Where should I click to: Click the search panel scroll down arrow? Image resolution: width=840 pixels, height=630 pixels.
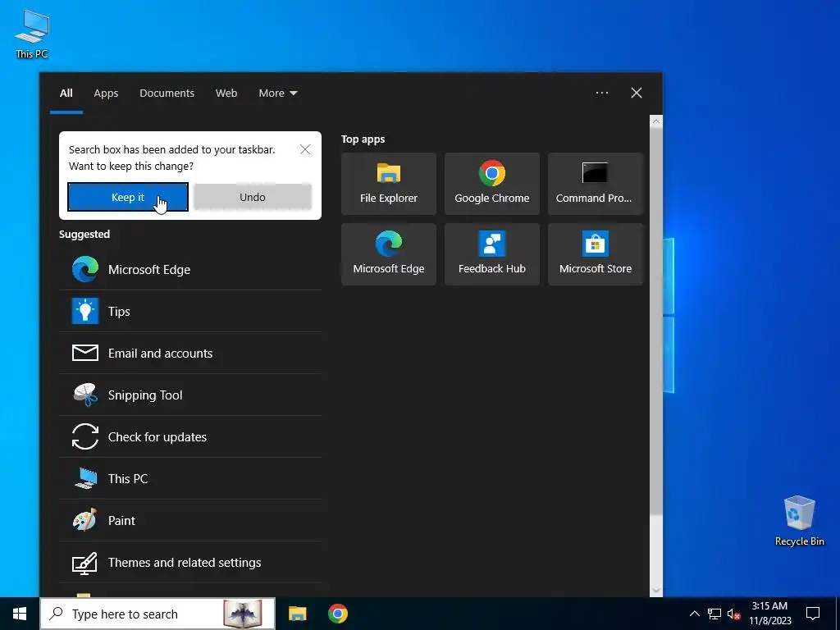click(655, 591)
